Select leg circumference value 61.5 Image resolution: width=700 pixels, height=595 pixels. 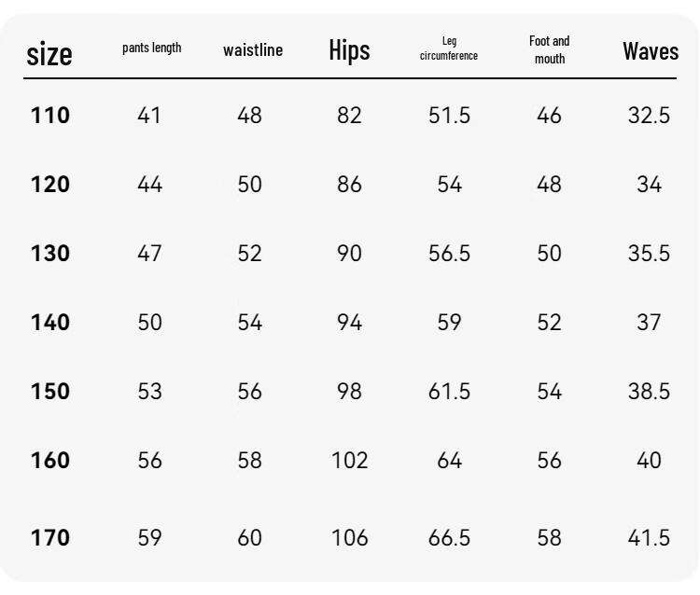tap(449, 391)
